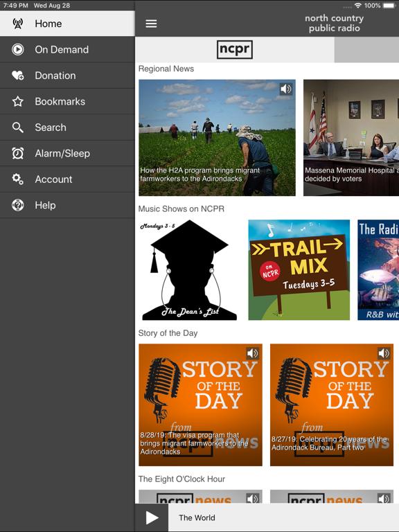Toggle the hamburger menu button
The height and width of the screenshot is (532, 399).
(151, 24)
